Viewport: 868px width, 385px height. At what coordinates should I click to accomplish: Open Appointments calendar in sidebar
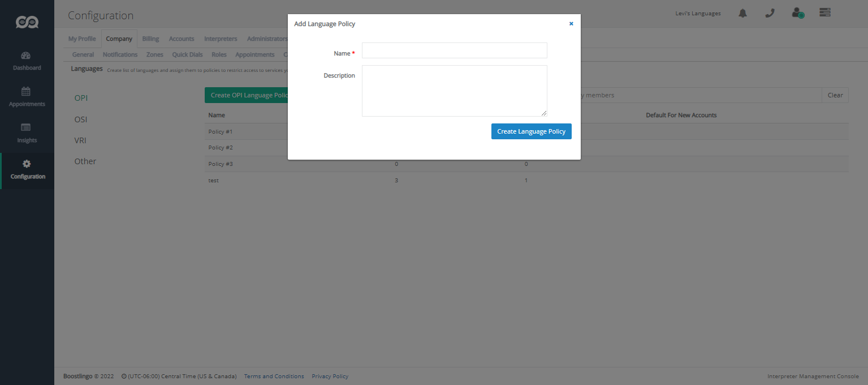(27, 92)
